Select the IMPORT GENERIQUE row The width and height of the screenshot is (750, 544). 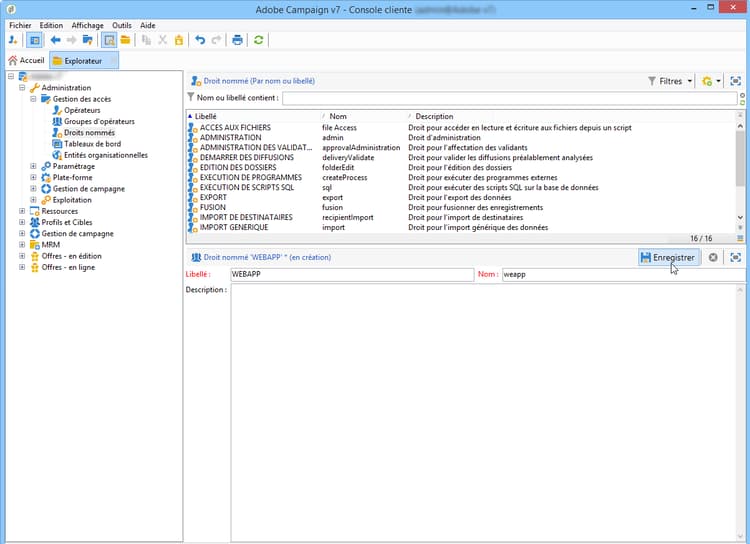pos(461,227)
